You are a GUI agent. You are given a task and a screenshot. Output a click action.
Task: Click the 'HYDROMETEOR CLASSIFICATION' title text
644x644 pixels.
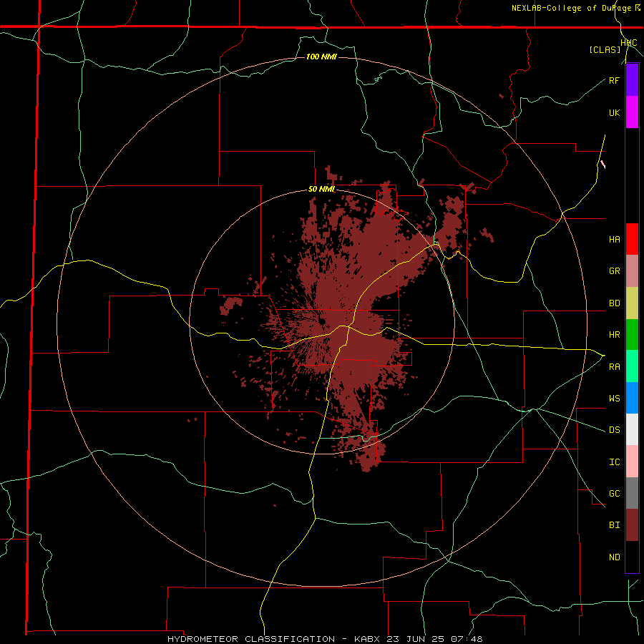coord(251,639)
